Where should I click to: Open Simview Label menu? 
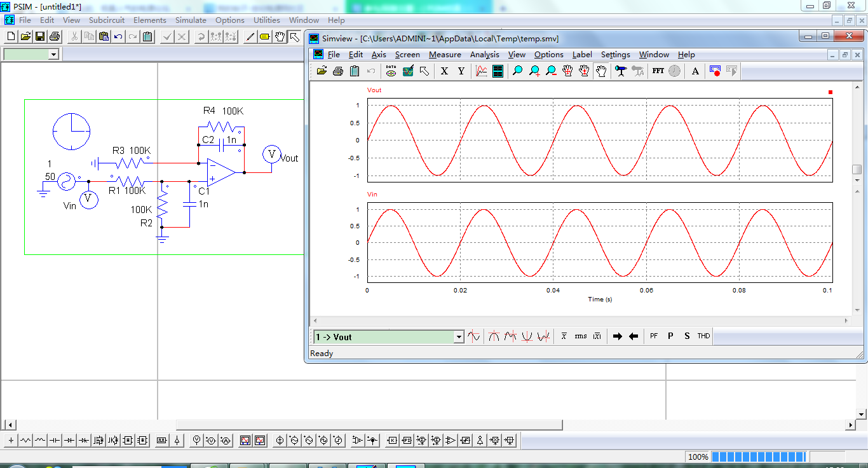pos(582,55)
